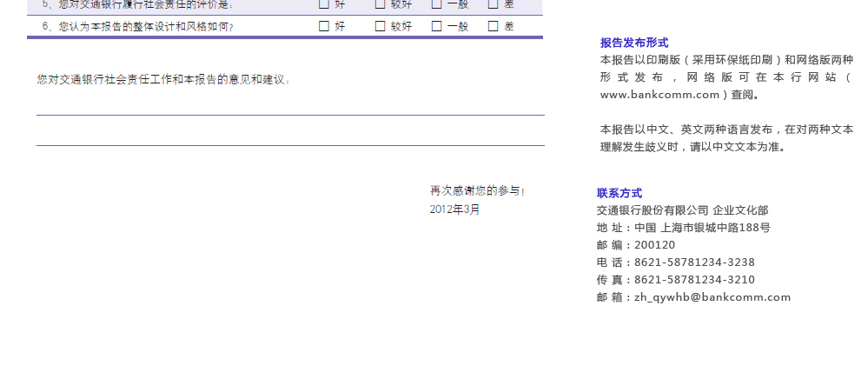This screenshot has width=868, height=379.
Task: Click the phone number 8621-58781234-3238
Action: tap(694, 263)
